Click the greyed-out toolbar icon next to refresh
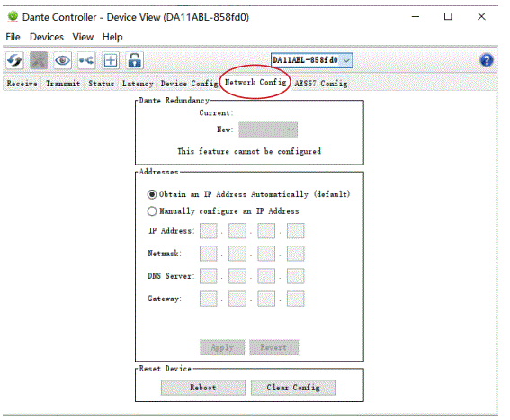 pyautogui.click(x=39, y=60)
